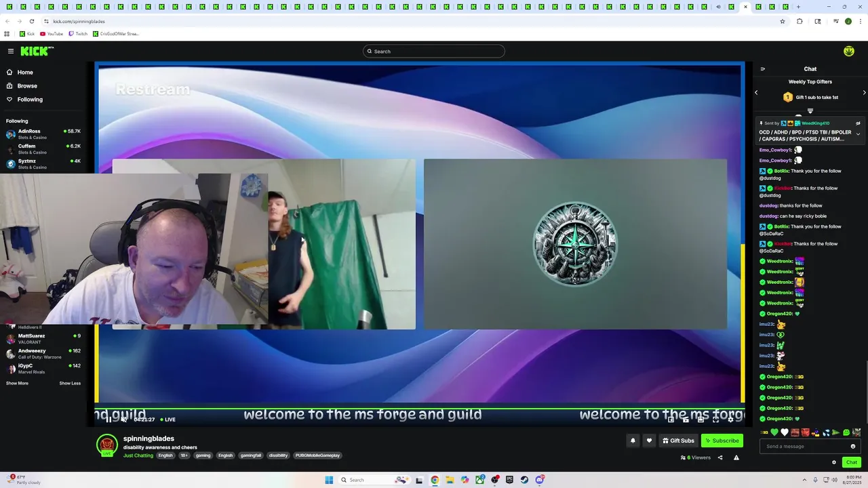This screenshot has height=488, width=868.
Task: Open a new browser tab
Action: (798, 7)
